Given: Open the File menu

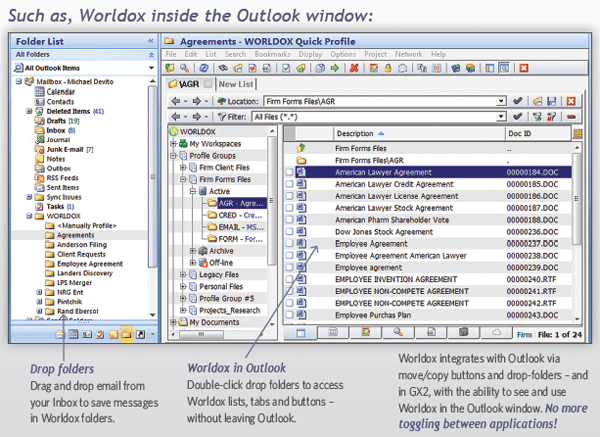Looking at the screenshot, I should point(171,54).
